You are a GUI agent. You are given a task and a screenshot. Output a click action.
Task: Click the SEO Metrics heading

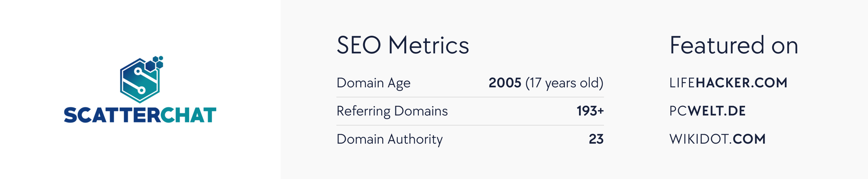403,45
